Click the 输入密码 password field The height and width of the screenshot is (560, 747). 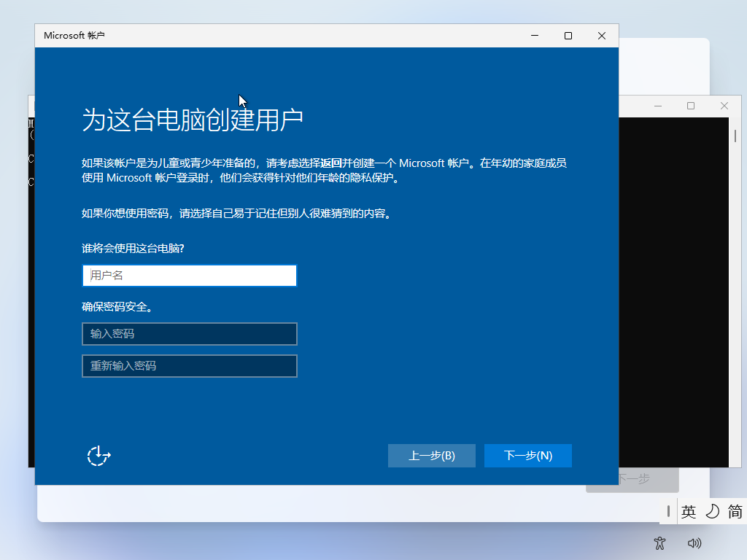tap(190, 334)
